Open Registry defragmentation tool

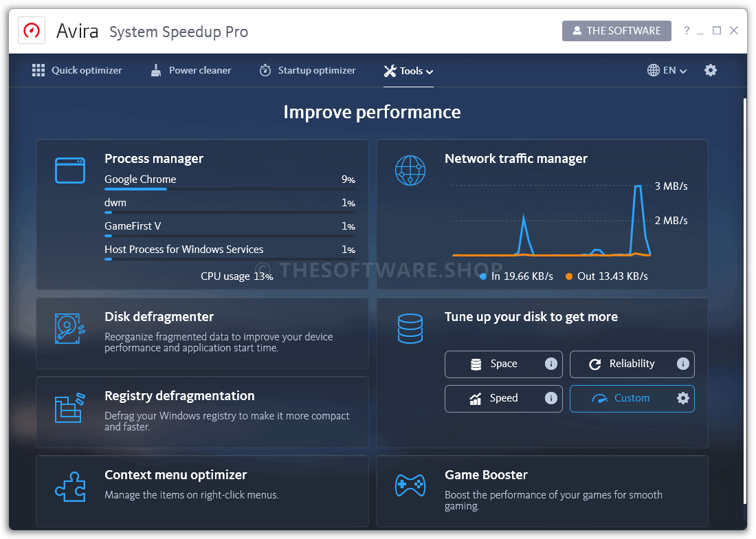point(203,412)
